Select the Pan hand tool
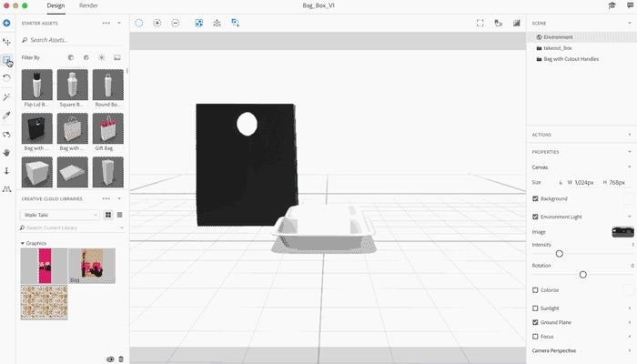Viewport: 637px width, 364px height. (6, 153)
